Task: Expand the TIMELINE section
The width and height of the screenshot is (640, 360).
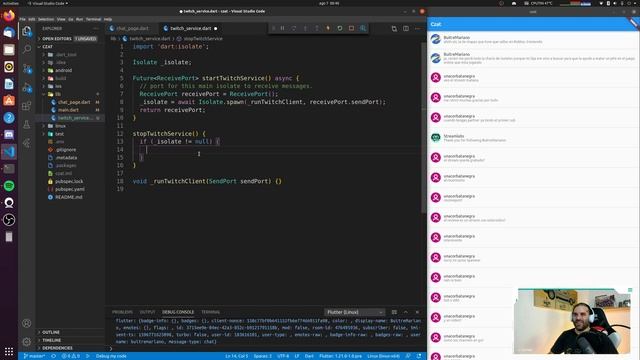Action: (70, 340)
